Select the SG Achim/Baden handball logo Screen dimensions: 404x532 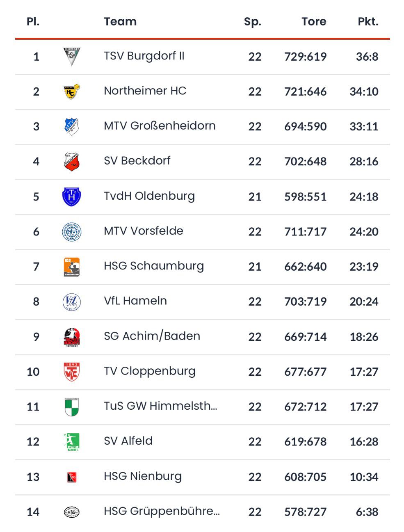[x=72, y=337]
